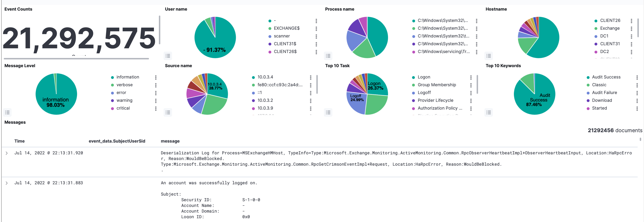Click the message column header
The height and width of the screenshot is (222, 644).
[170, 141]
